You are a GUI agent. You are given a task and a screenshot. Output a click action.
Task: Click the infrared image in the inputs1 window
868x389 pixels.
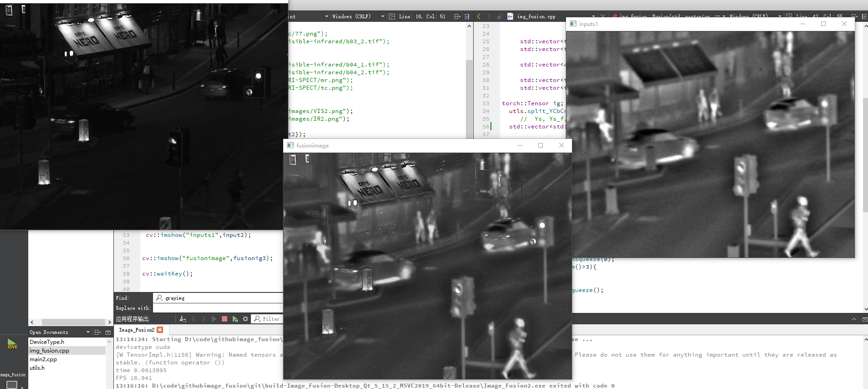(x=710, y=144)
